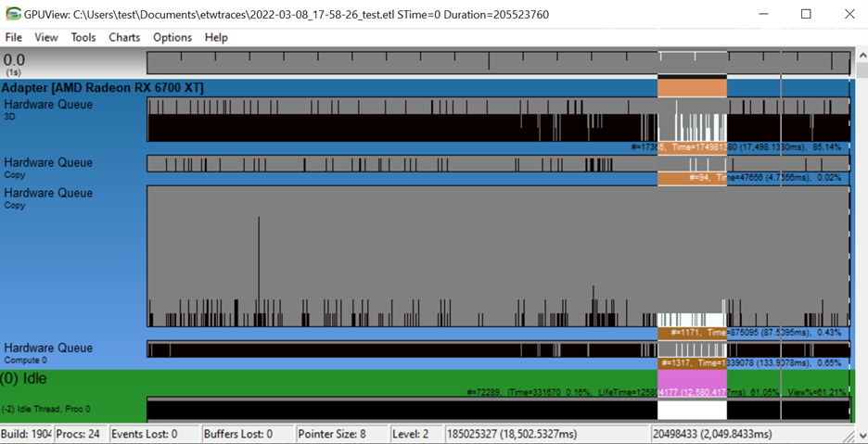Click the (-2) Idle Thread, Proc 0 label
Screen dimensions: 868x444
click(45, 409)
